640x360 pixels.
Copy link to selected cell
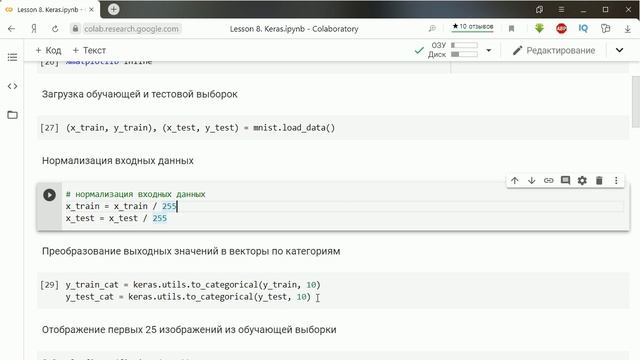pyautogui.click(x=549, y=180)
